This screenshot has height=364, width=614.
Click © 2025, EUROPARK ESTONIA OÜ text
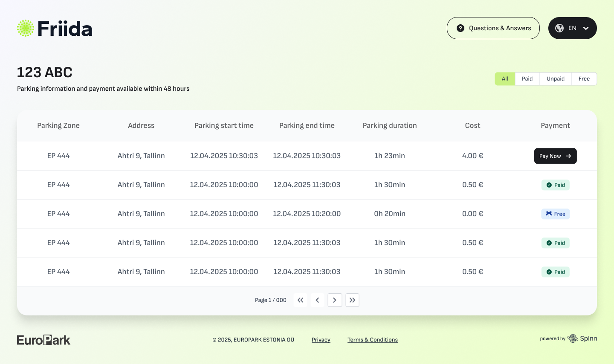[x=253, y=340]
